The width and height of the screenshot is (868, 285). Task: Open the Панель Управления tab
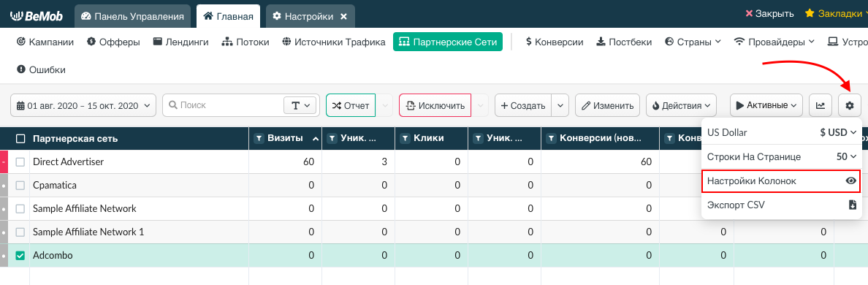132,16
